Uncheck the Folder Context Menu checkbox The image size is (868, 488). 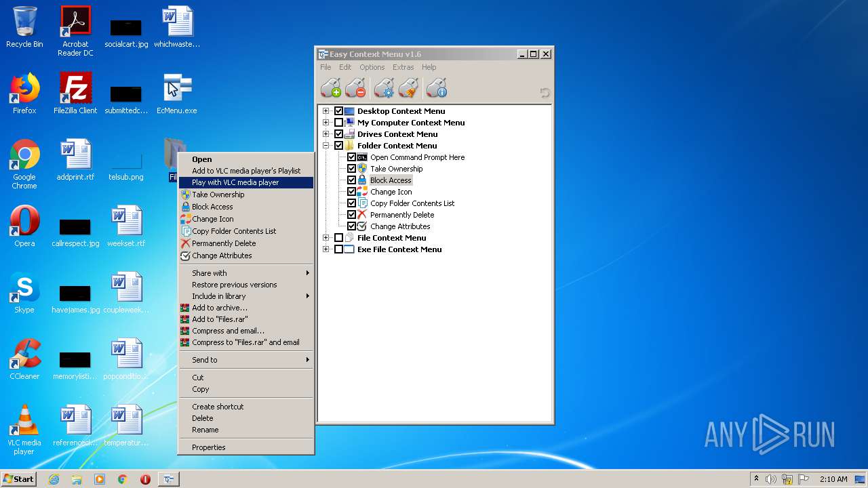[339, 146]
